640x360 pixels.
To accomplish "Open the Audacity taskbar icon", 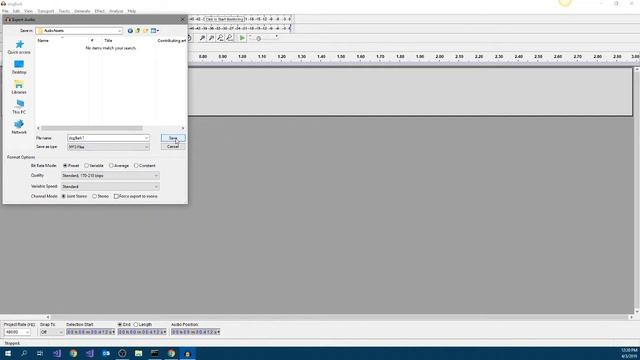I will pyautogui.click(x=187, y=353).
